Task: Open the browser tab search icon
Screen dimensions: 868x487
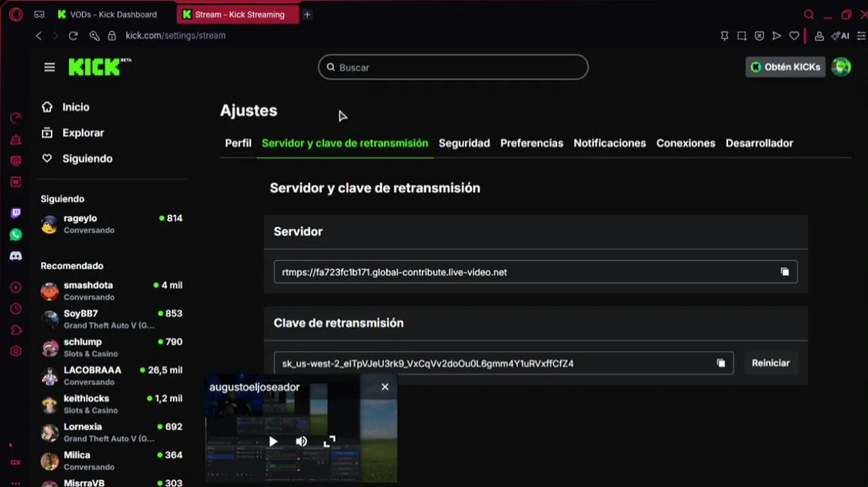Action: 809,14
